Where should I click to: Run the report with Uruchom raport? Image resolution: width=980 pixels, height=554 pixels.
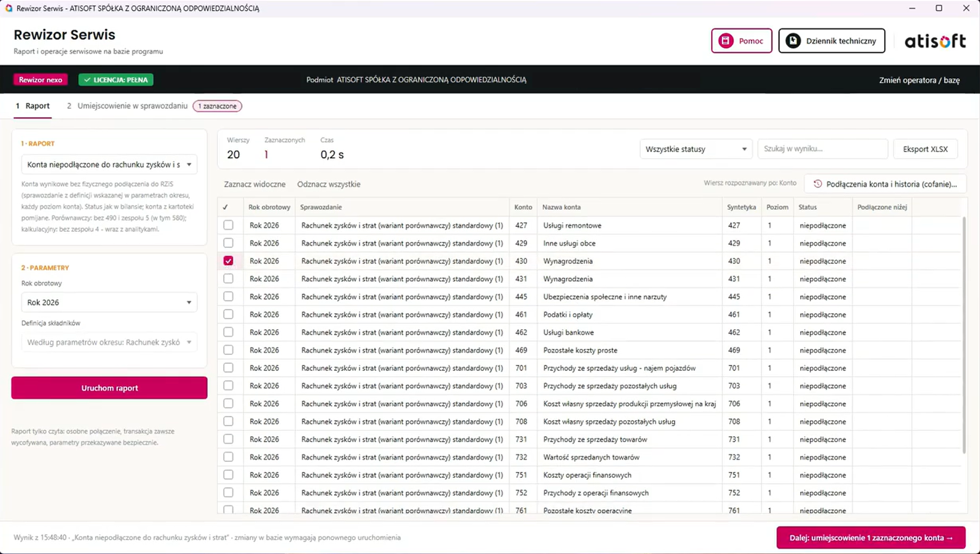coord(109,388)
